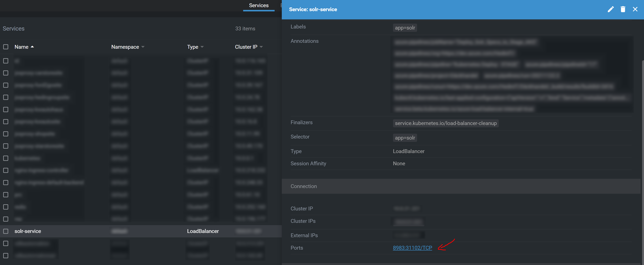
Task: Open the Type column dropdown arrow
Action: 202,47
